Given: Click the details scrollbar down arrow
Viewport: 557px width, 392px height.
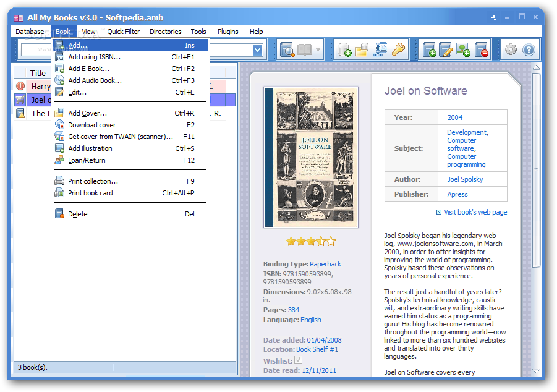Looking at the screenshot, I should pos(537,371).
